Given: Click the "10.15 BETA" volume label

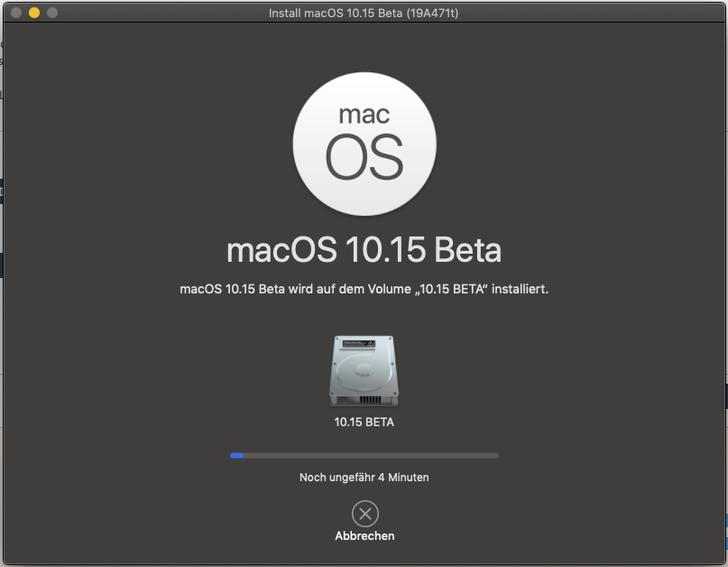Looking at the screenshot, I should tap(364, 422).
